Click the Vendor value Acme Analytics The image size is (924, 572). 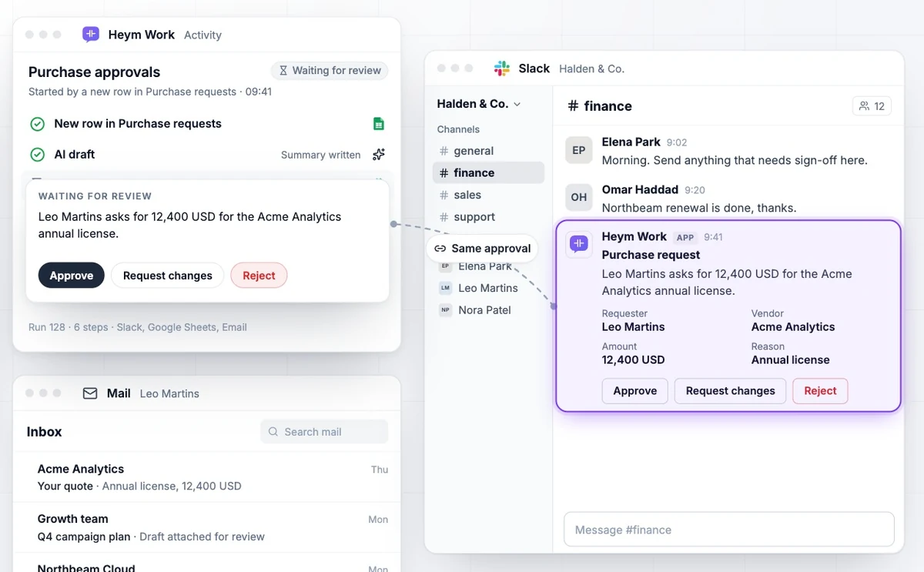(x=793, y=327)
